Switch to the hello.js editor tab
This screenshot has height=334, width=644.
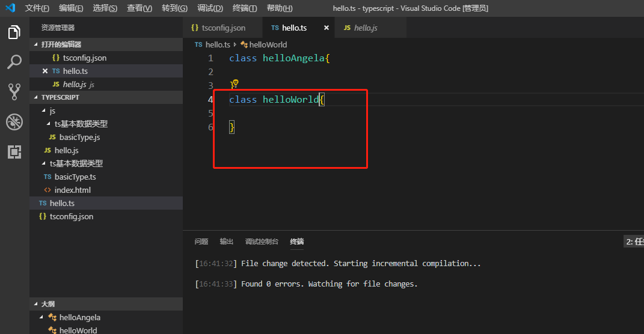pos(370,28)
